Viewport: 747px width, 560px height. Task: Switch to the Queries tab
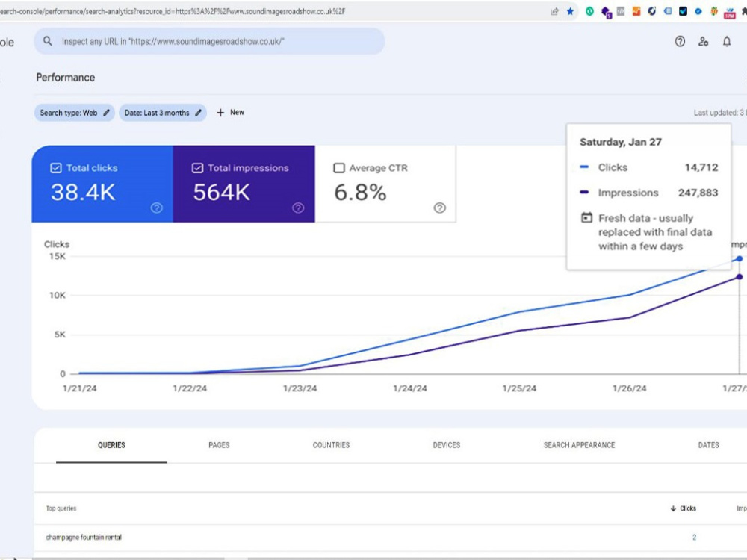click(111, 445)
